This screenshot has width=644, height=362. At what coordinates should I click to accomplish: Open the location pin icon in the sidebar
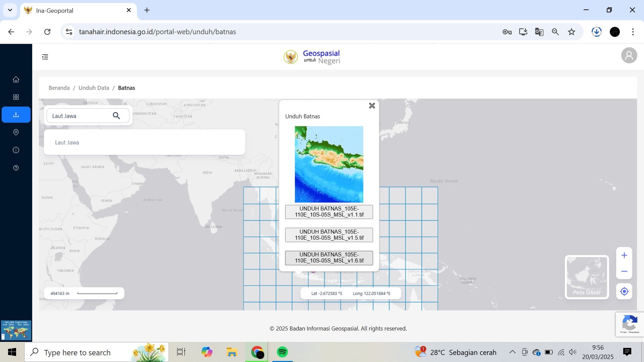[x=16, y=132]
